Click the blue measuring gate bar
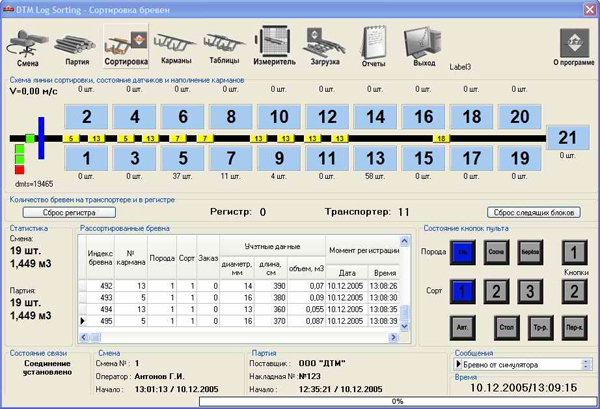Image resolution: width=600 pixels, height=409 pixels. (x=41, y=138)
